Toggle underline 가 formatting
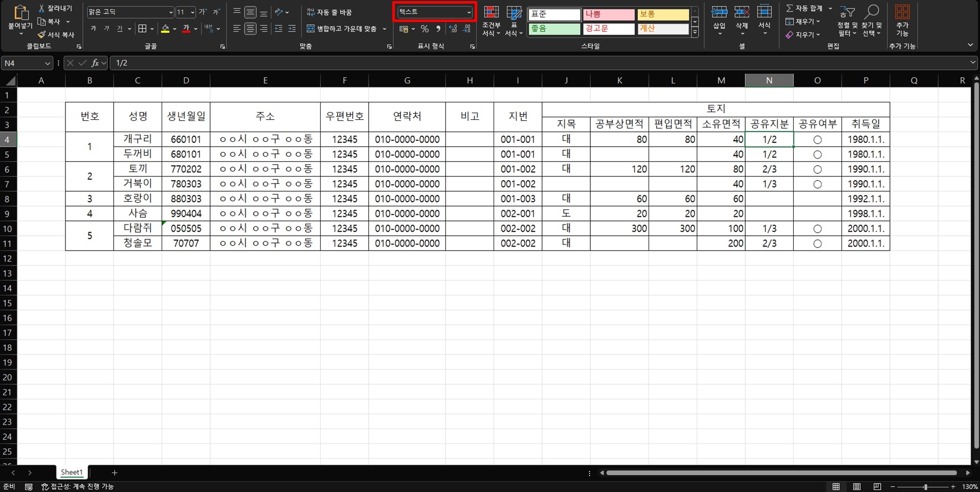 120,29
